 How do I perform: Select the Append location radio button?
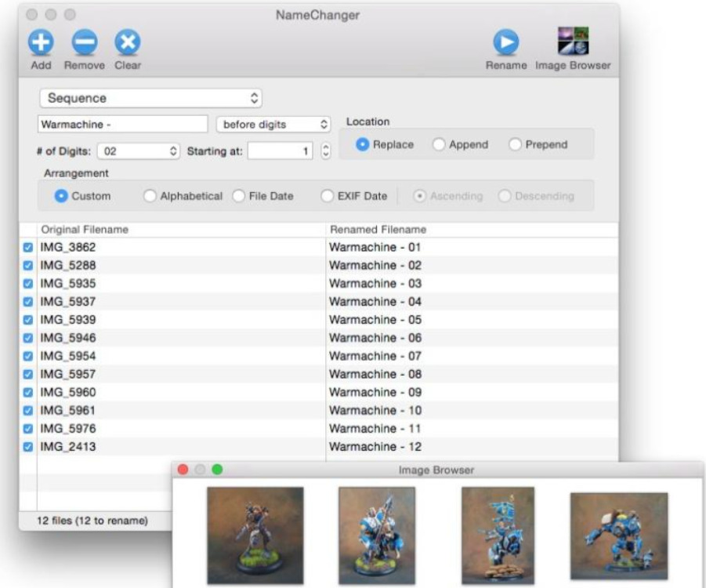(x=439, y=144)
